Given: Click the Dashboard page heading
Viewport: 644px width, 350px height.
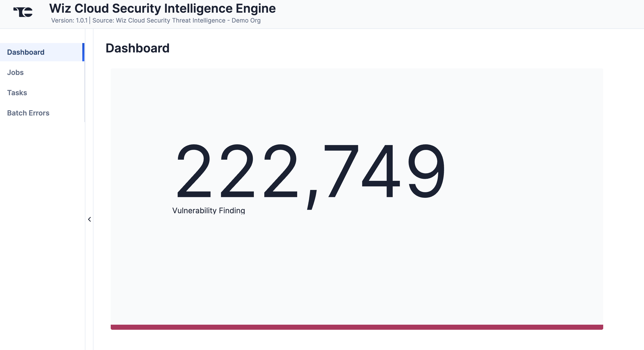Looking at the screenshot, I should (138, 48).
